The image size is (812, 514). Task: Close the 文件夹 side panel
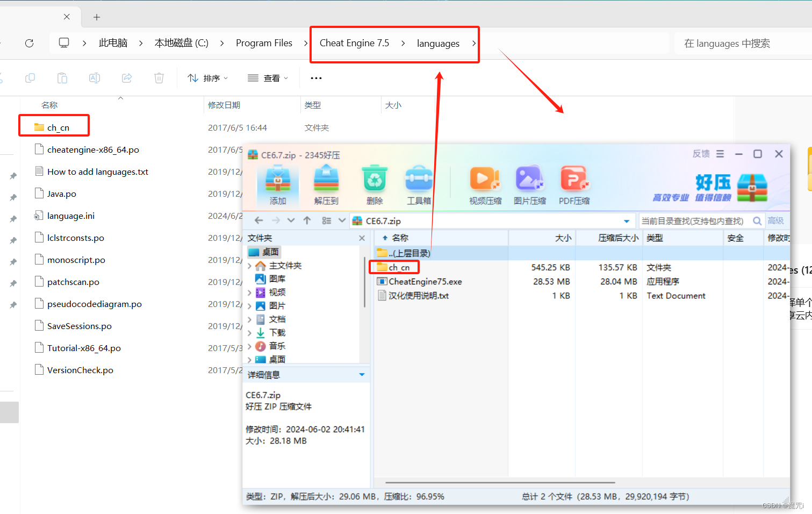(x=362, y=238)
